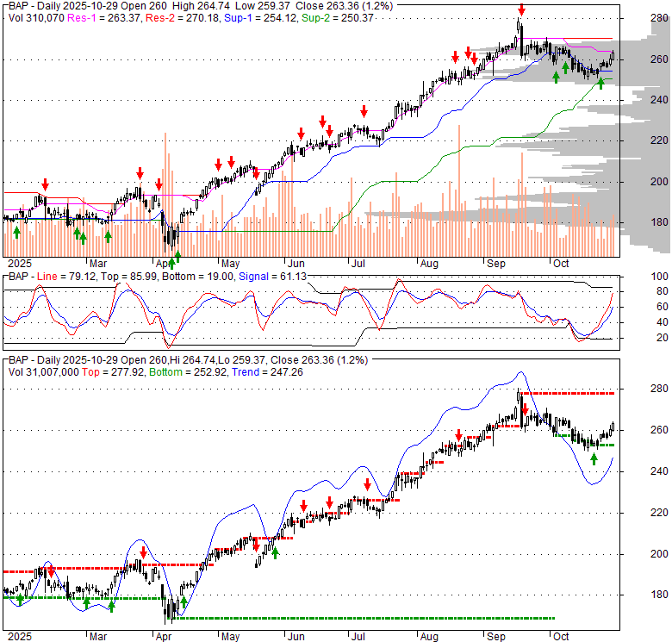
Task: Click the 180 price tick on the bottom chart
Action: tap(660, 595)
